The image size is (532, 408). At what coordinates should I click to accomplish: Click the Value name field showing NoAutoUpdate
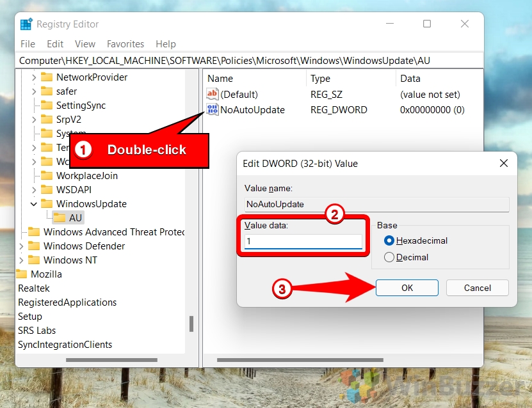376,205
